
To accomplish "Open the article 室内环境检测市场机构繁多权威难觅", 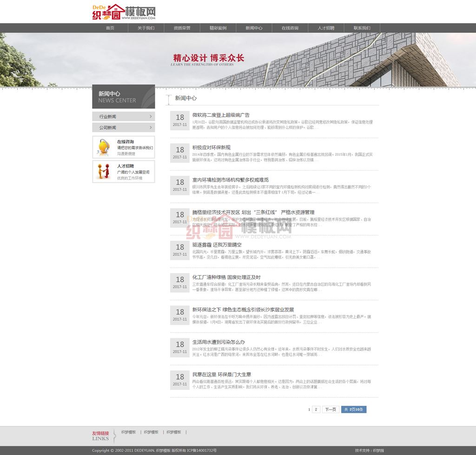I will click(231, 180).
